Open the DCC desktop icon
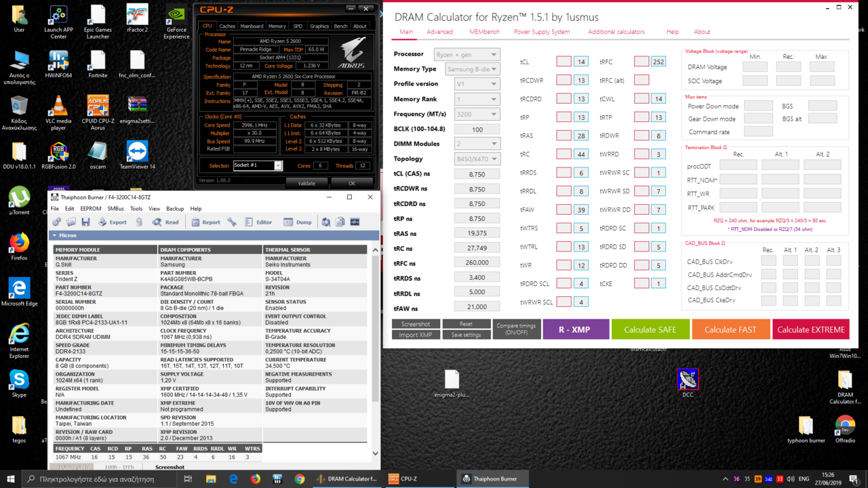Screen dimensions: 868x488 coord(688,383)
